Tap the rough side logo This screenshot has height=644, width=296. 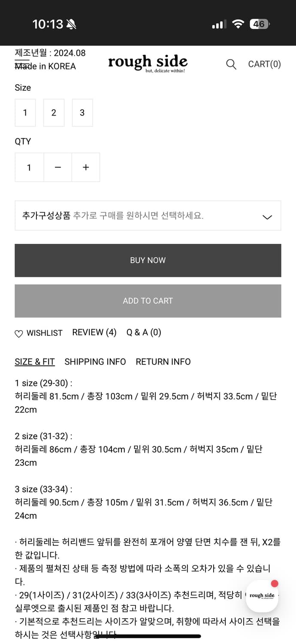pos(148,63)
